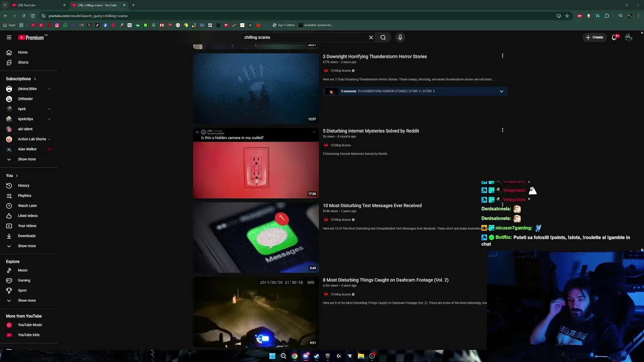Viewport: 644px width, 362px height.
Task: Open the YouTube account avatar menu
Action: pyautogui.click(x=628, y=37)
